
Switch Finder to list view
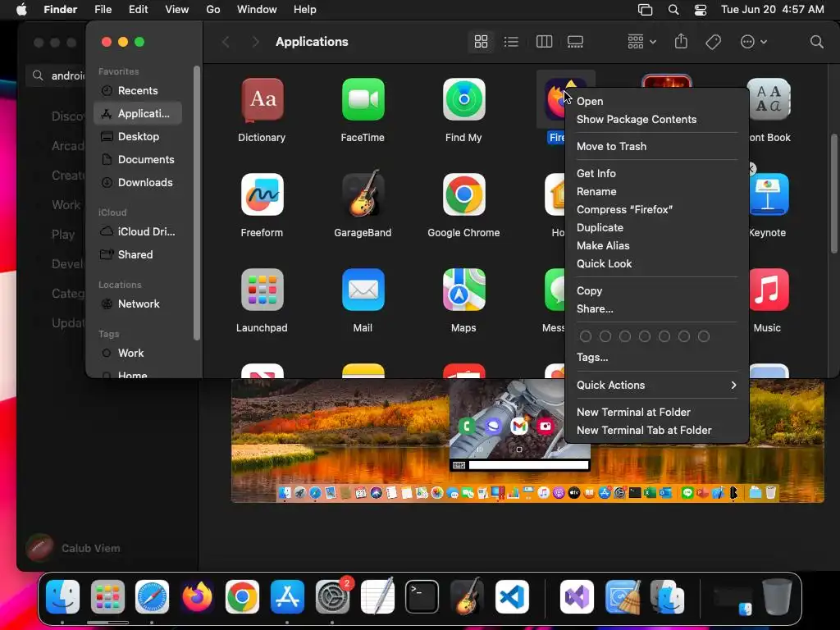tap(511, 42)
